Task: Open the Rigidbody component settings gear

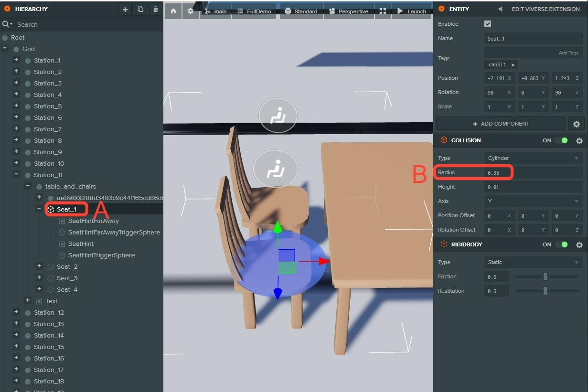Action: 579,245
